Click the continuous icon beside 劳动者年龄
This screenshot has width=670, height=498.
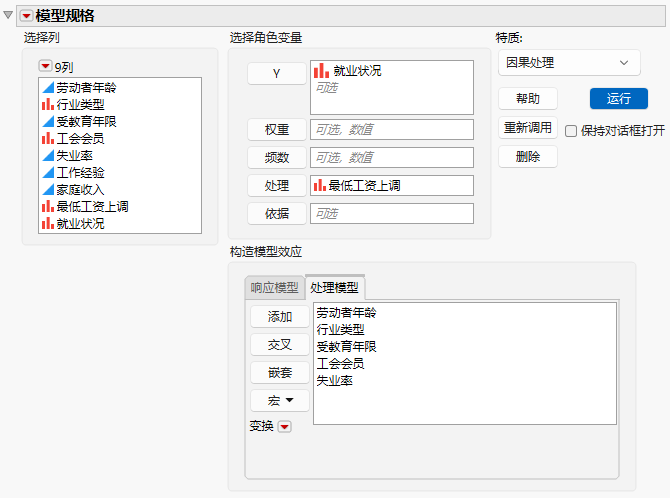(48, 88)
